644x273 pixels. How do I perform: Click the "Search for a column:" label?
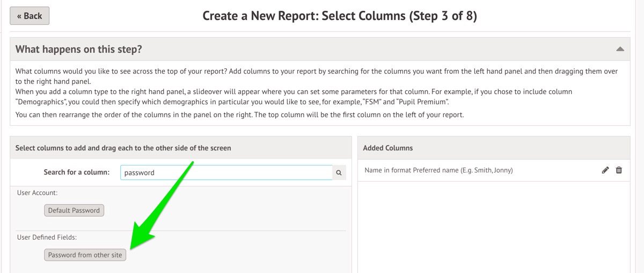click(77, 173)
